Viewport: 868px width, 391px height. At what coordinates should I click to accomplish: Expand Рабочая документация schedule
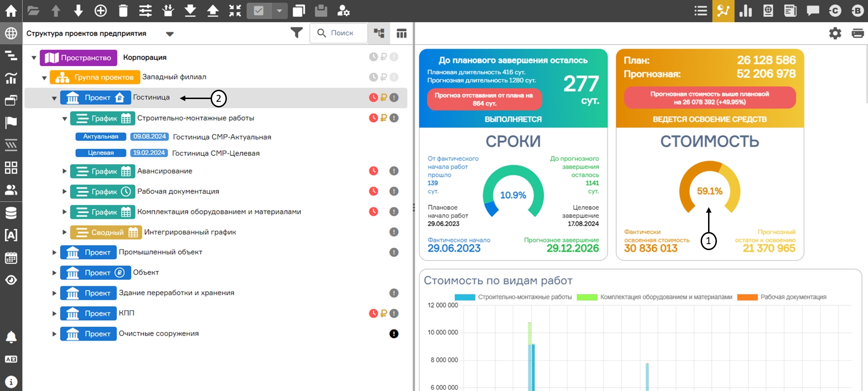[65, 192]
